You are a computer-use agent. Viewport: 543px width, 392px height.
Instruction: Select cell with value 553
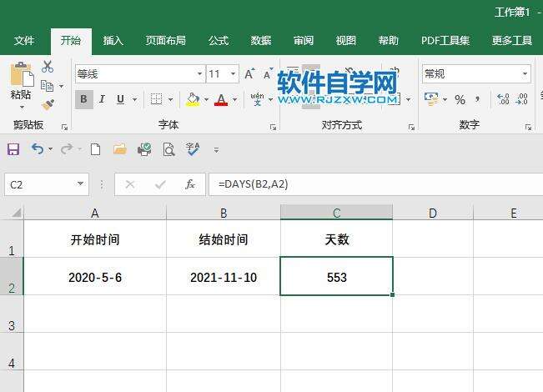coord(337,276)
